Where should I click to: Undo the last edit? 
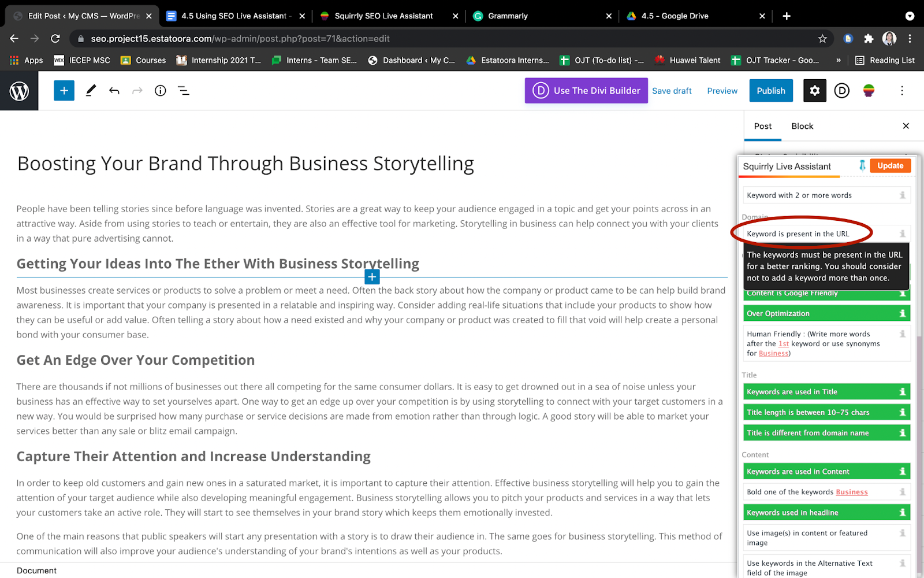click(x=114, y=91)
